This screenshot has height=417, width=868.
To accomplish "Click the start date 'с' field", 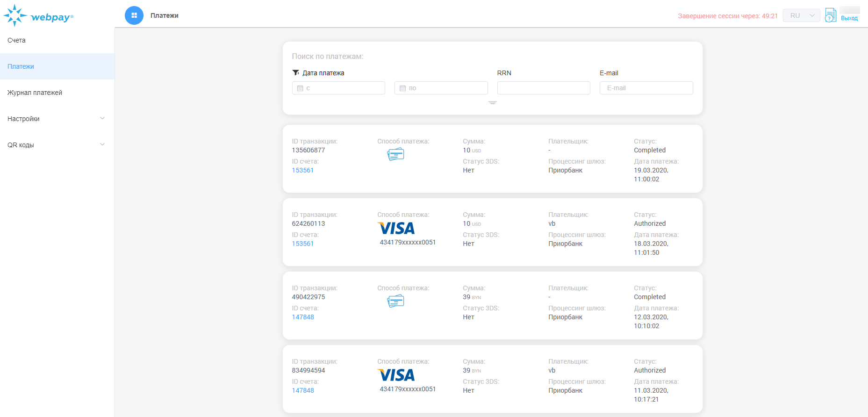I will point(338,88).
